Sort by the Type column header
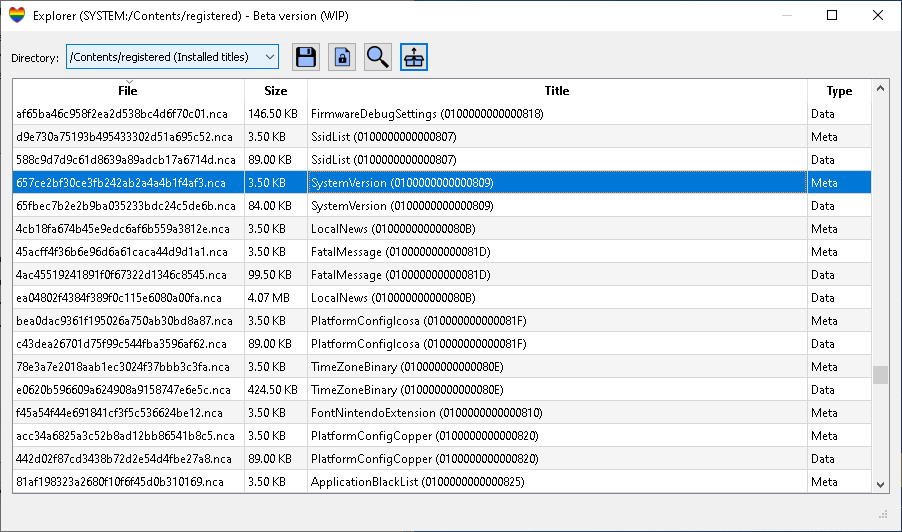 coord(839,90)
